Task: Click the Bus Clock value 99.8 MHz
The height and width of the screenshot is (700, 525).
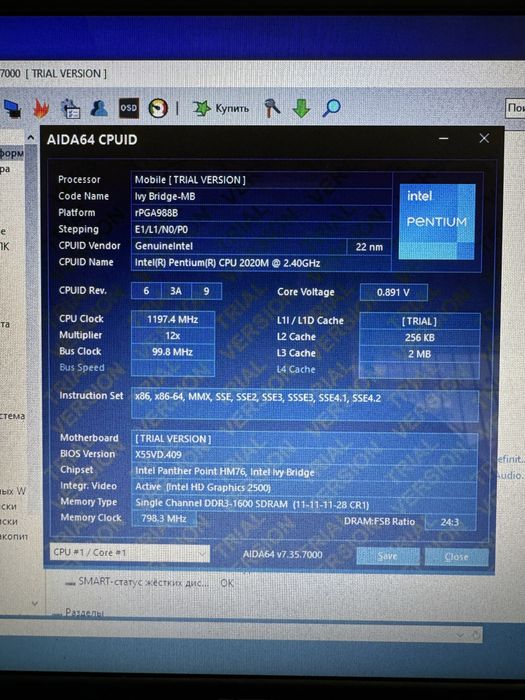Action: click(x=173, y=352)
